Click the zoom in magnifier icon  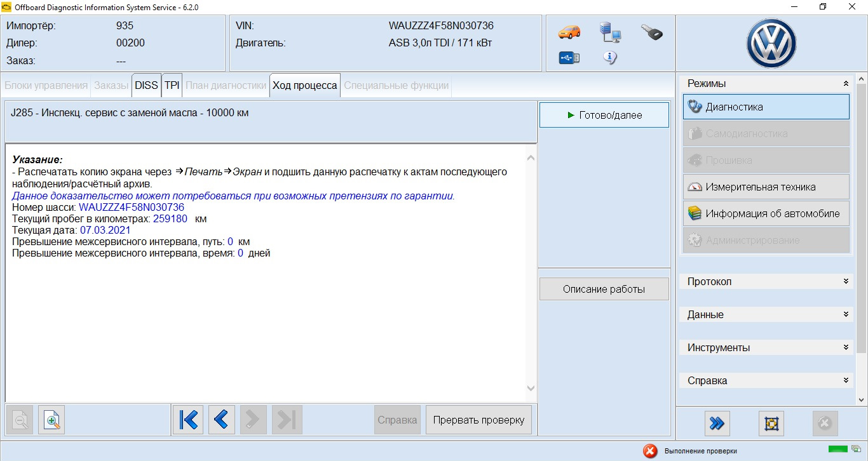tap(51, 419)
